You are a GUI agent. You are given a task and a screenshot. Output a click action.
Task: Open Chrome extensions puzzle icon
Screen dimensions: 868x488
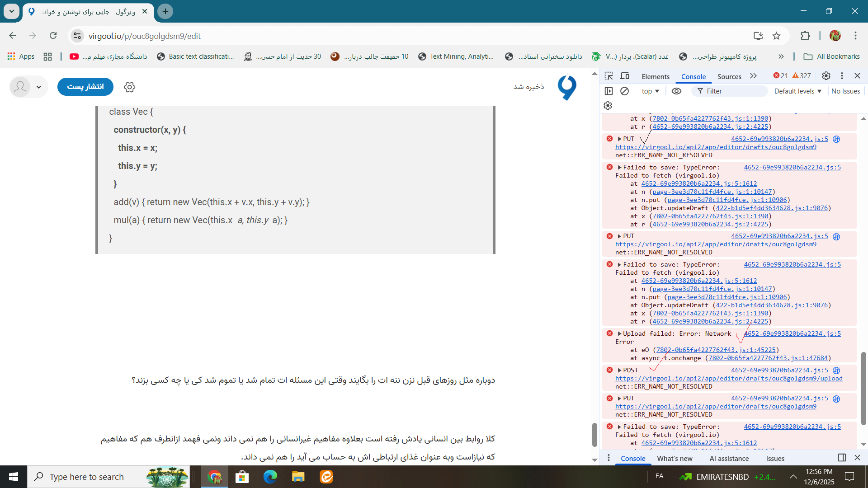pyautogui.click(x=805, y=36)
